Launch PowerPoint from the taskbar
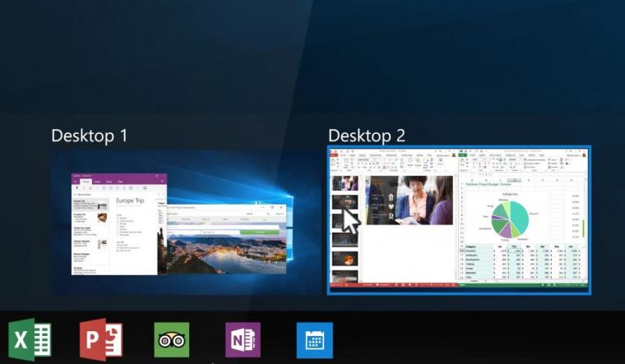 (x=101, y=339)
